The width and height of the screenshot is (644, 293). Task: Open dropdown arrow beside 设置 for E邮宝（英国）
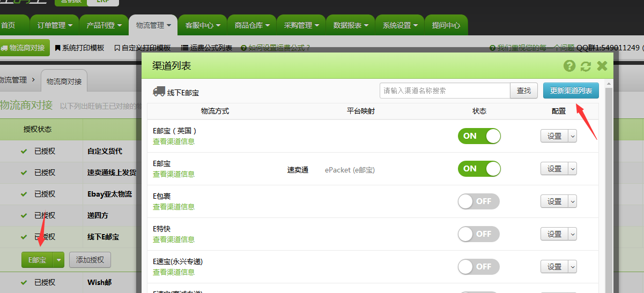point(572,136)
